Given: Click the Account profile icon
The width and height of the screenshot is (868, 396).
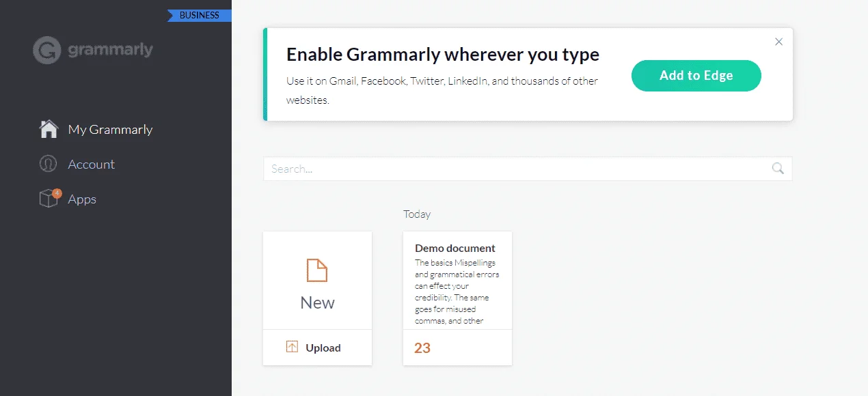Looking at the screenshot, I should (48, 164).
